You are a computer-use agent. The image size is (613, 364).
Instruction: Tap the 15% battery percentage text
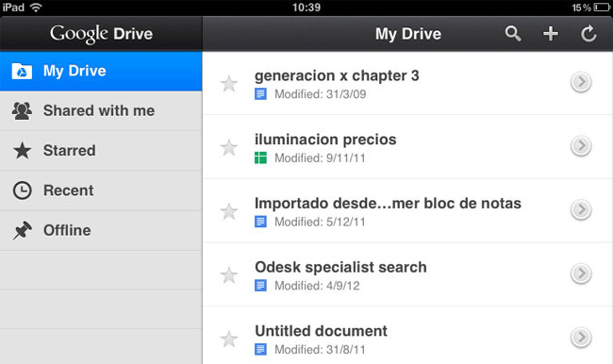point(581,8)
